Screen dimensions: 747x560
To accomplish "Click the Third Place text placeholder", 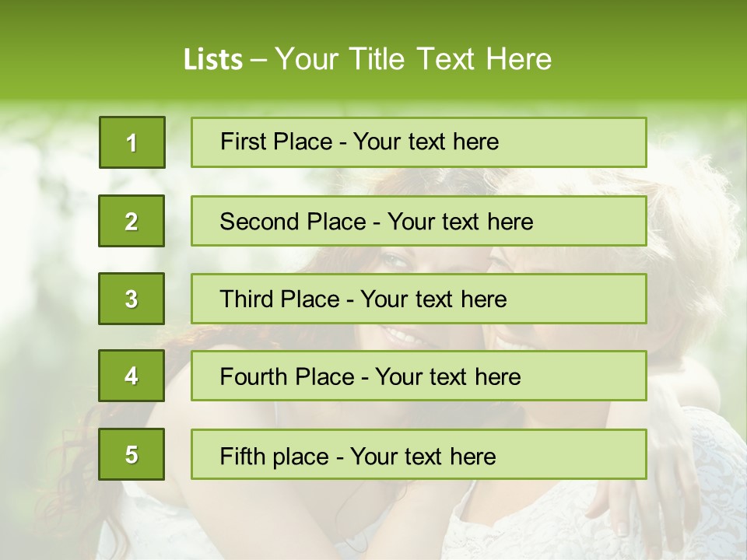I will [419, 299].
